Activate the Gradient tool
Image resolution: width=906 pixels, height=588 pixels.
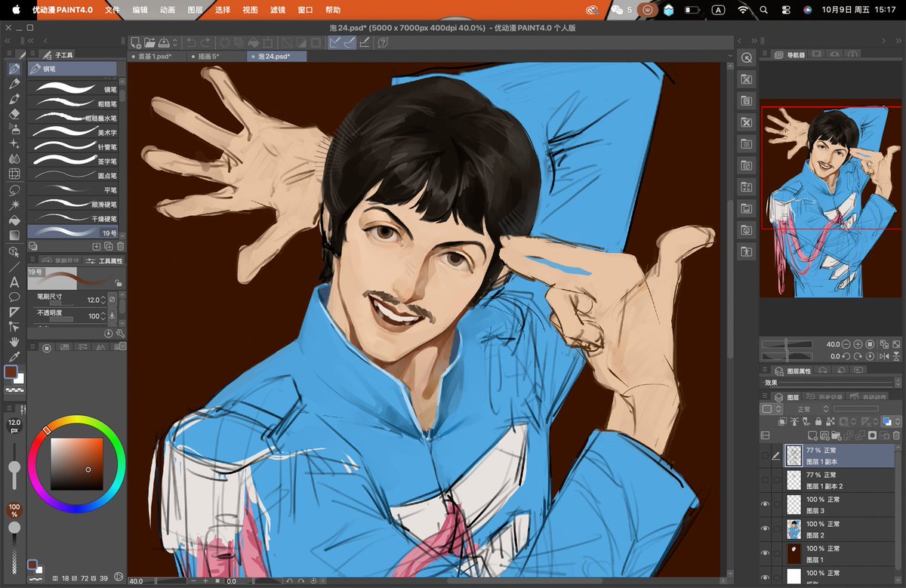[14, 236]
